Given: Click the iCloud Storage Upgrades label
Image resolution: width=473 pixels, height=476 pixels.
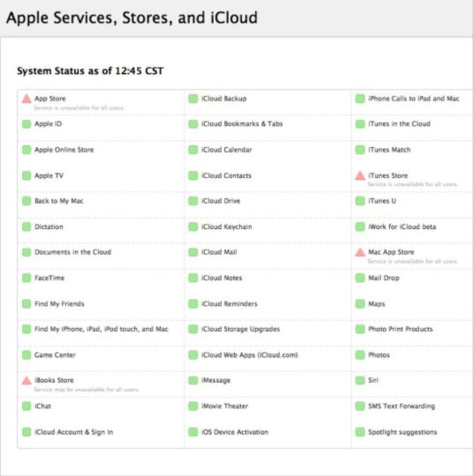Looking at the screenshot, I should (241, 329).
